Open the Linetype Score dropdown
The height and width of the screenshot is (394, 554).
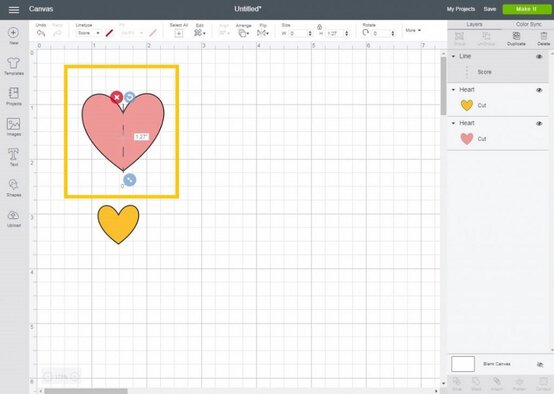click(88, 33)
